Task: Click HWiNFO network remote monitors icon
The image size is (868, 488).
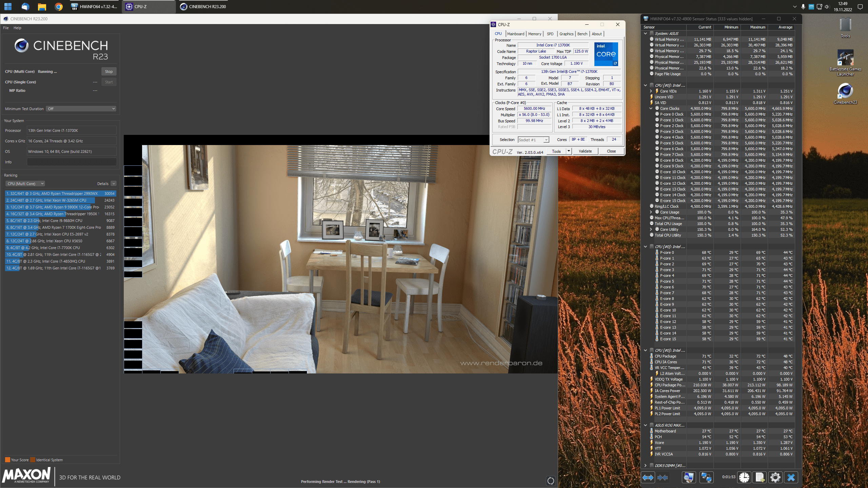Action: pyautogui.click(x=706, y=477)
